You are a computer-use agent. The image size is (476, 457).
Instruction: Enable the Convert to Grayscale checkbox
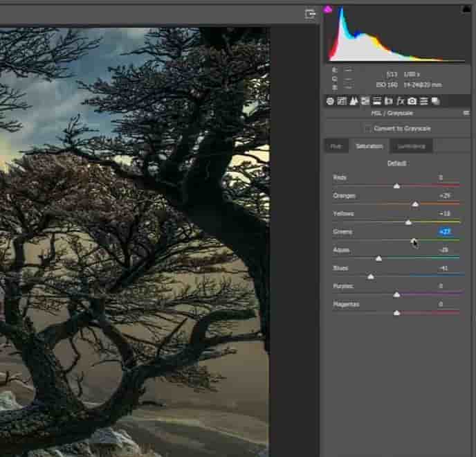click(367, 129)
